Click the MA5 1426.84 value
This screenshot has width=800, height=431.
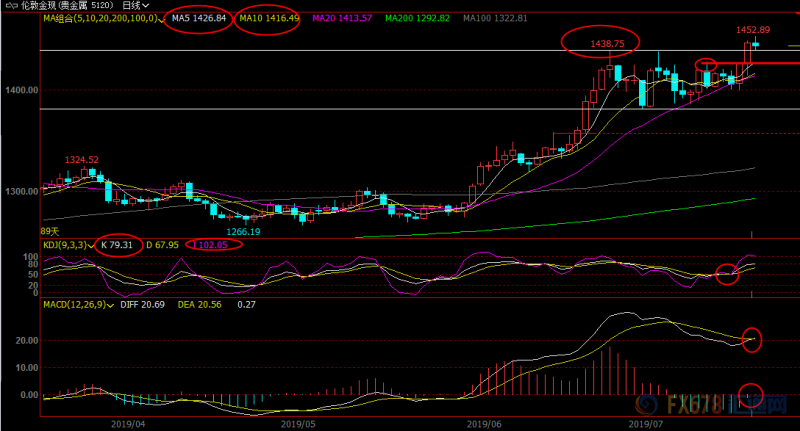point(198,18)
